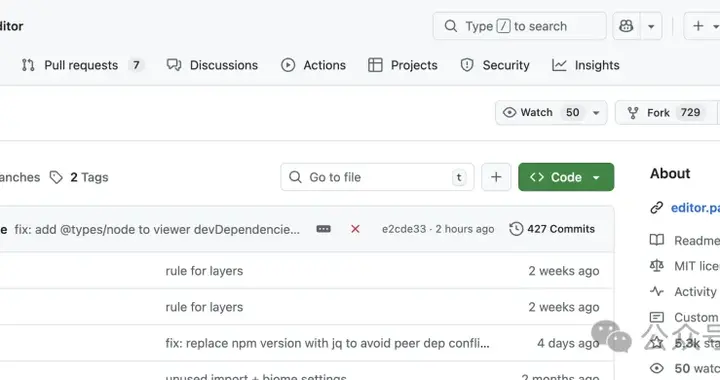Focus the Go to file field
Viewport: 720px width, 380px height.
coord(377,177)
